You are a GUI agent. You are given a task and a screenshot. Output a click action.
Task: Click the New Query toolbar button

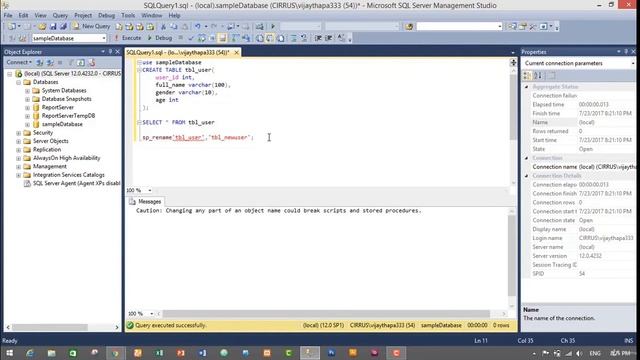click(x=91, y=26)
